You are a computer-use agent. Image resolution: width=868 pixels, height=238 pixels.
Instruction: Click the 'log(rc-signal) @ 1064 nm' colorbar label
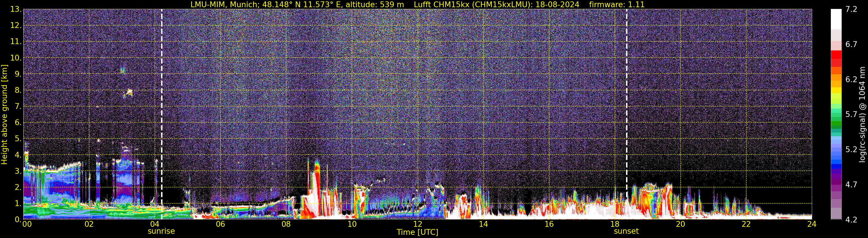click(862, 114)
